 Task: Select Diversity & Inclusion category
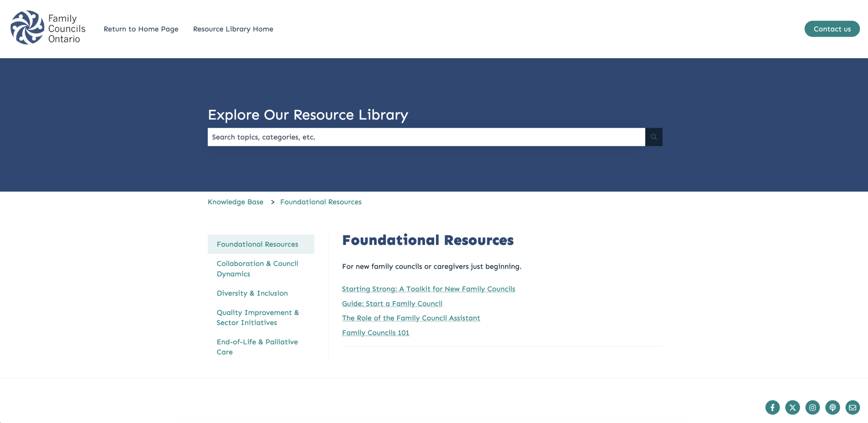click(252, 293)
